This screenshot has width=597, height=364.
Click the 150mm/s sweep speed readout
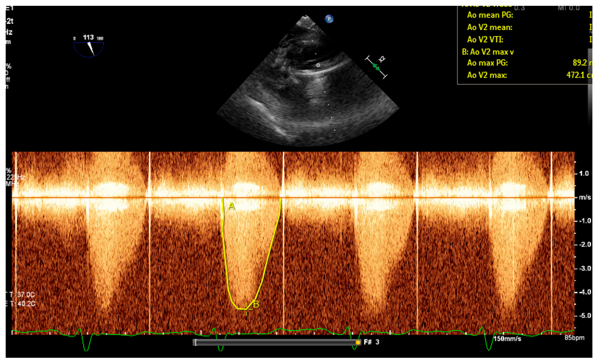tap(507, 338)
